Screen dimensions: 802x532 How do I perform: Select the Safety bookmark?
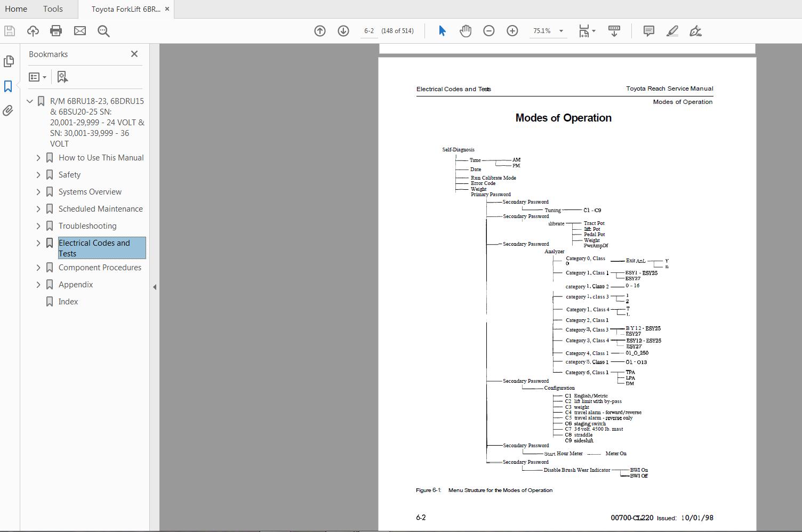[69, 174]
